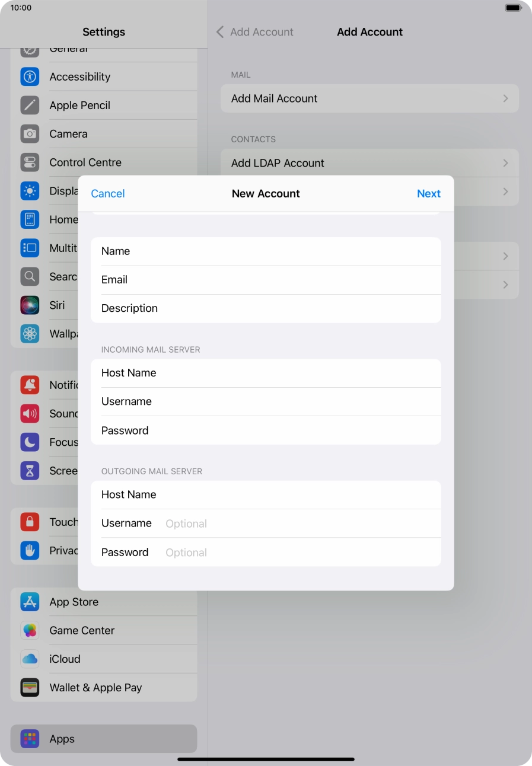This screenshot has width=532, height=766.
Task: Select the Accessibility icon in the sidebar
Action: 30,76
